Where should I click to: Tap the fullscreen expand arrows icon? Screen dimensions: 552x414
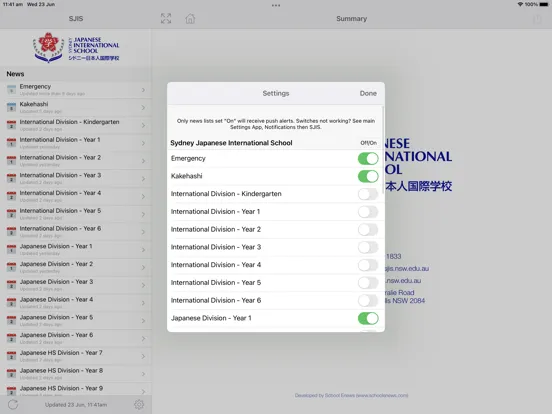(x=166, y=19)
